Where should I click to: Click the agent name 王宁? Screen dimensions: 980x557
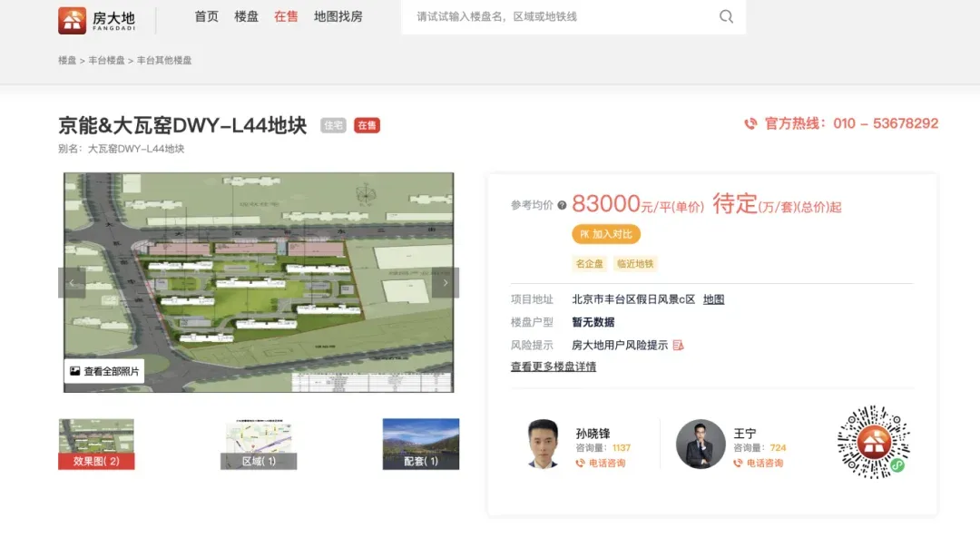[744, 434]
